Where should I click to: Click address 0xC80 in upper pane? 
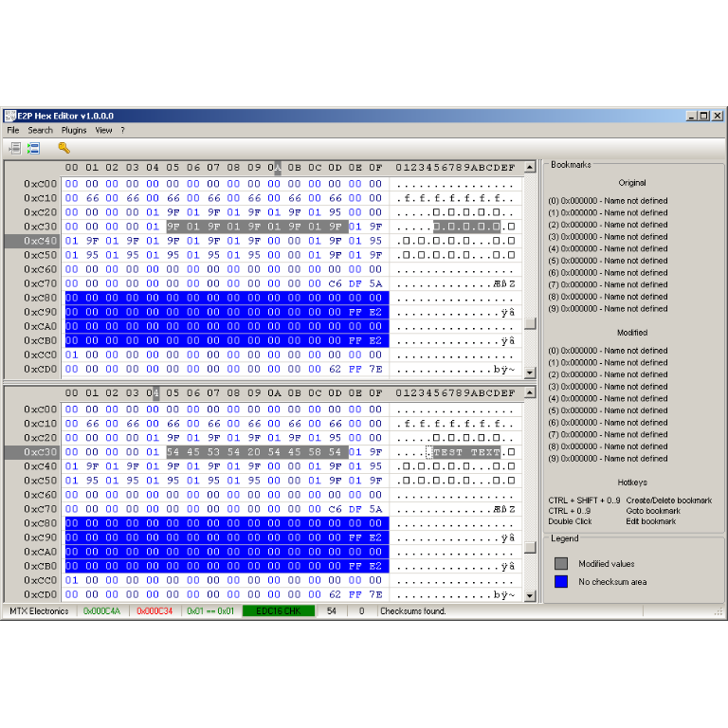click(41, 298)
